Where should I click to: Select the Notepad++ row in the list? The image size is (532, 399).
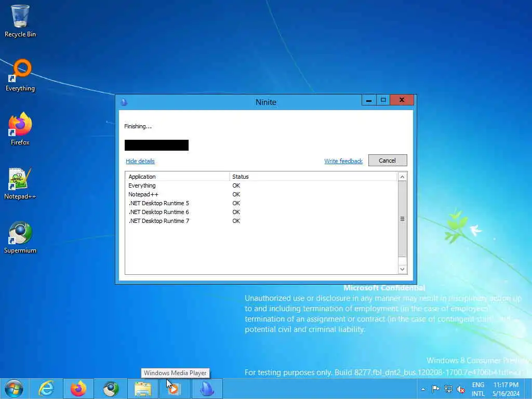pos(261,194)
